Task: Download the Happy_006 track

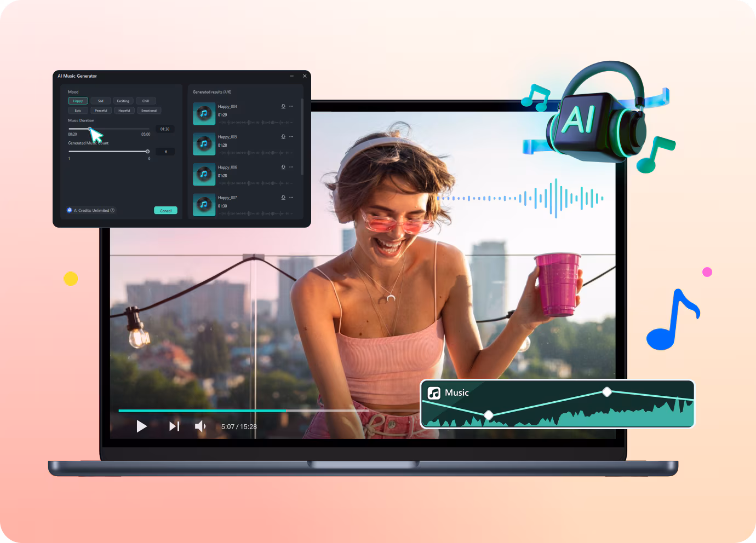Action: (283, 167)
